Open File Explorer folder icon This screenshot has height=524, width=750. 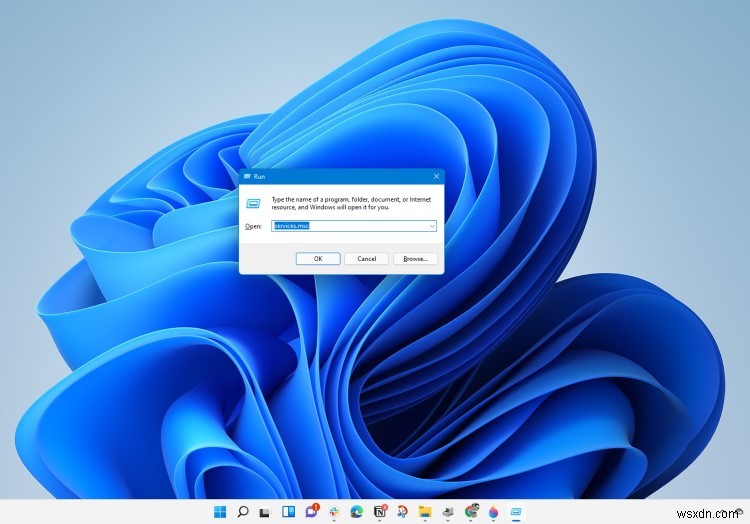[425, 512]
